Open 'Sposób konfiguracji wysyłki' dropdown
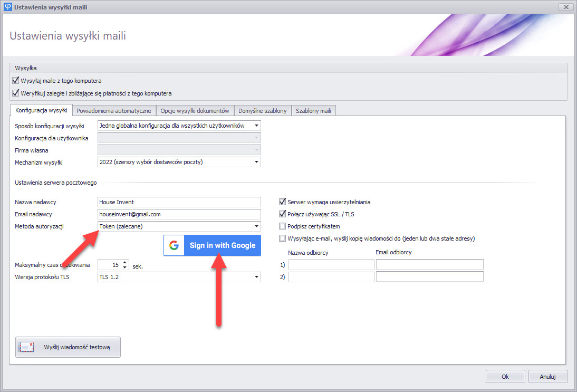Image resolution: width=577 pixels, height=392 pixels. click(x=256, y=126)
